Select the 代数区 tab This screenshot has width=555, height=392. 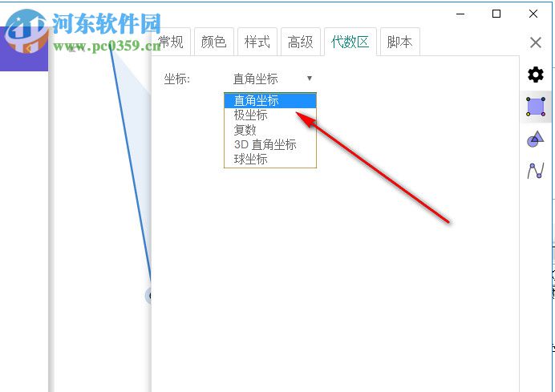[350, 42]
